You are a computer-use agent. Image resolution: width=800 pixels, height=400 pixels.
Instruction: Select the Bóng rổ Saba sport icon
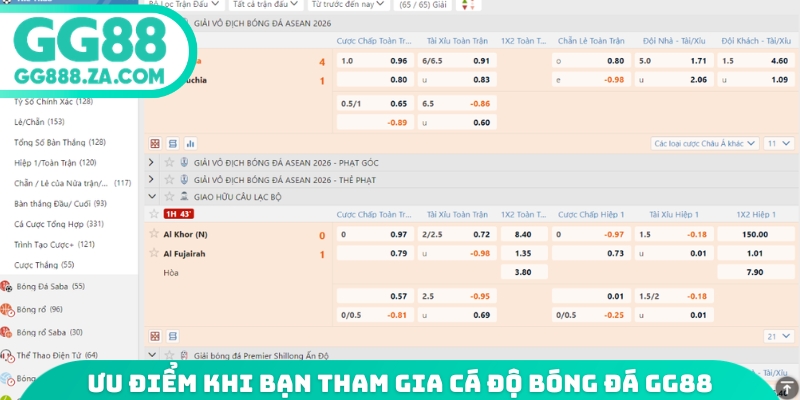tap(6, 332)
